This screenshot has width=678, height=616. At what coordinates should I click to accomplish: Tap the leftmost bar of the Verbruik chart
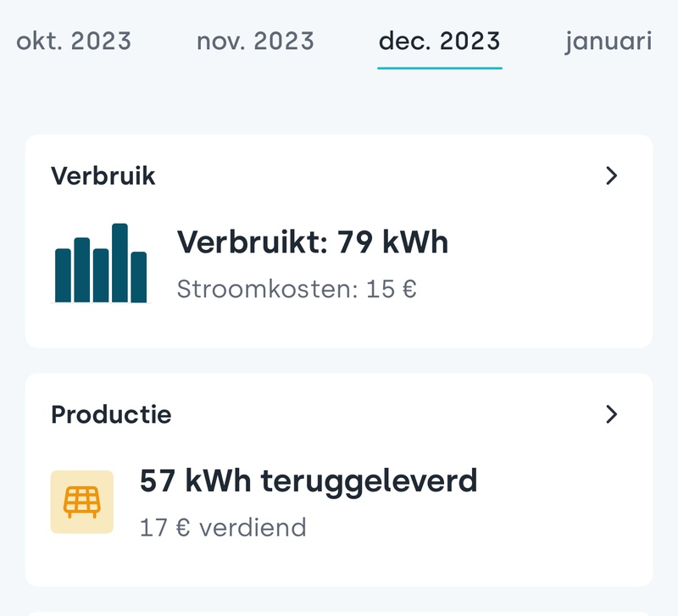tap(63, 275)
